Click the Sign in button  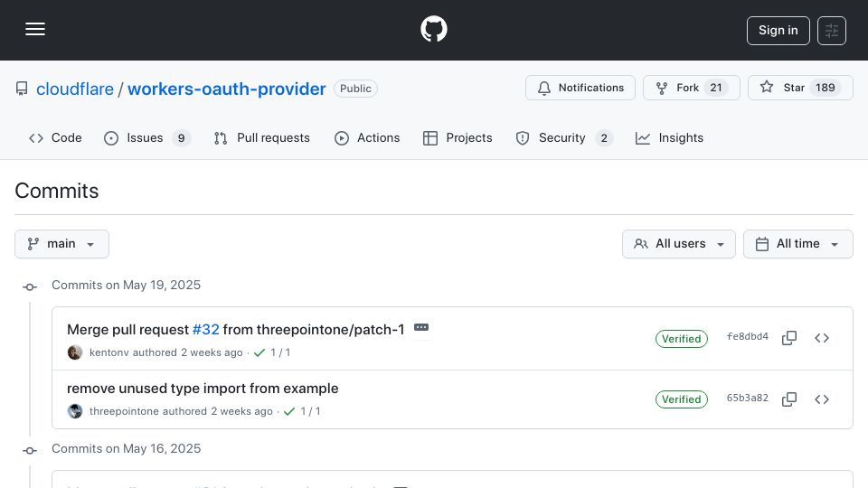[778, 31]
